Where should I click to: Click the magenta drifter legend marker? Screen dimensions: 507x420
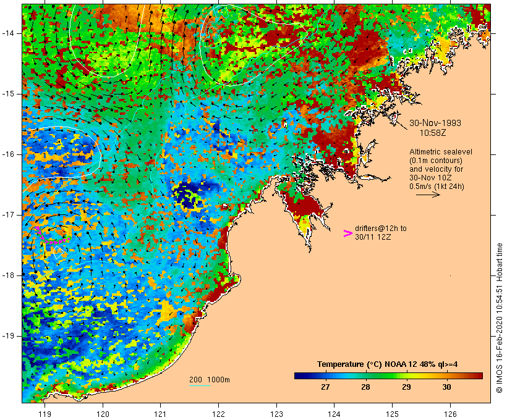347,233
